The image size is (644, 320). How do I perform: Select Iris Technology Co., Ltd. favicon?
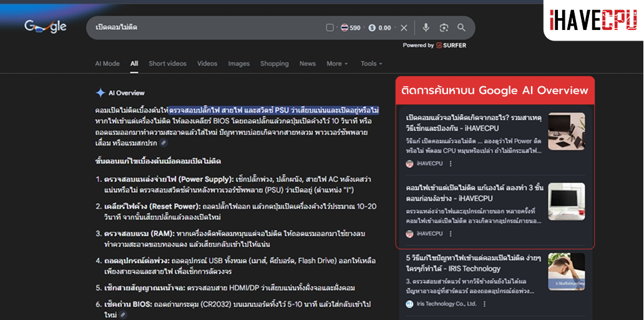409,304
